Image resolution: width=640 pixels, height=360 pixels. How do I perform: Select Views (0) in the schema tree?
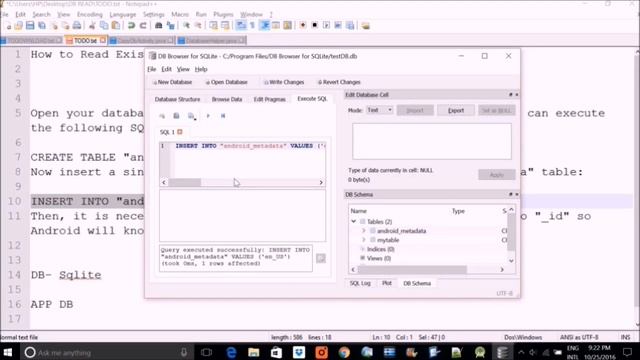pos(379,258)
